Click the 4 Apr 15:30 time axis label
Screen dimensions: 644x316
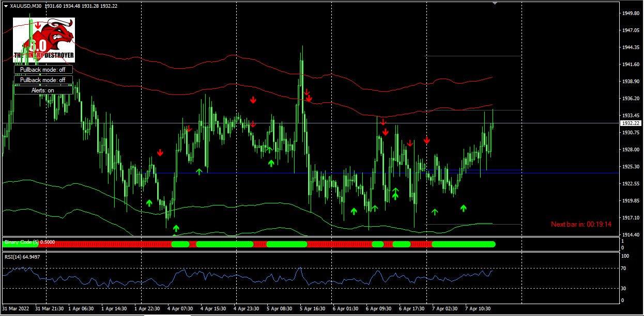(x=214, y=309)
